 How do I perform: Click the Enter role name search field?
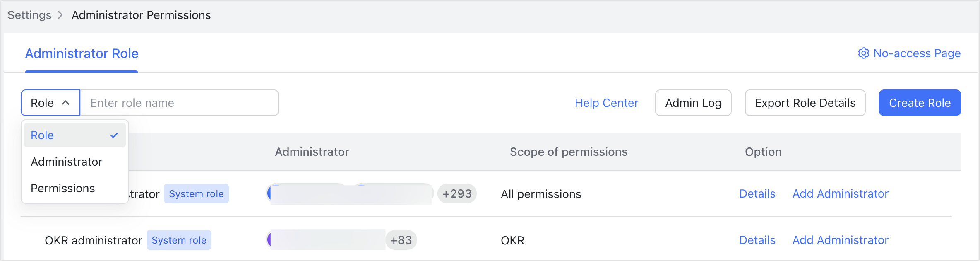[x=178, y=102]
